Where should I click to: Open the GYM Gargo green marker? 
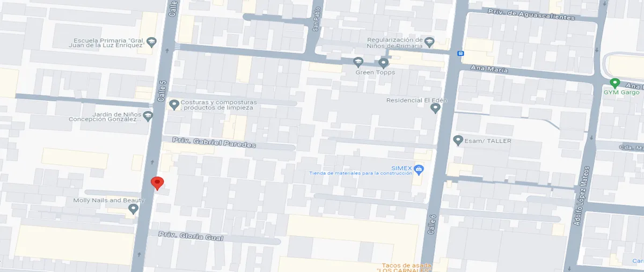(615, 83)
